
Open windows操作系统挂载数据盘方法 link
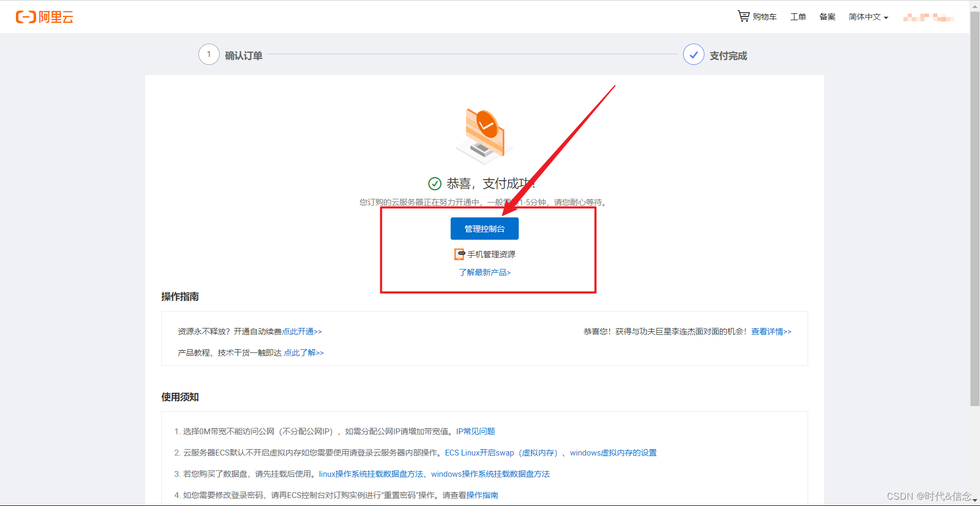coord(491,474)
